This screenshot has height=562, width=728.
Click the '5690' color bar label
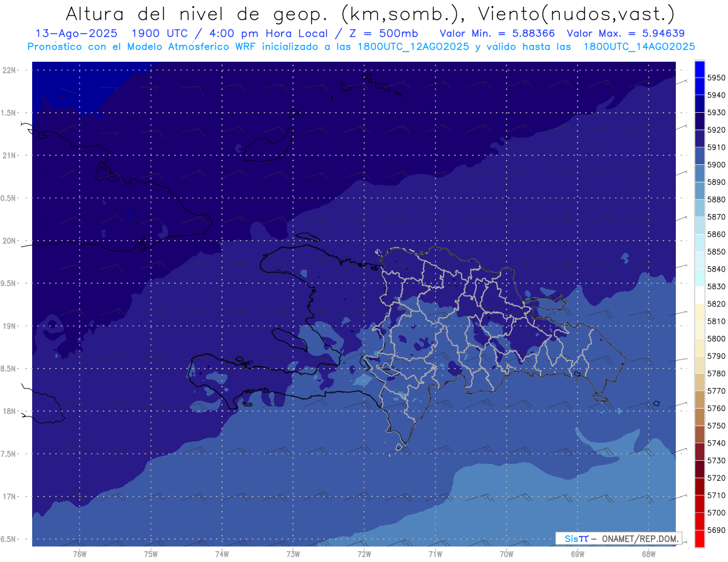pyautogui.click(x=716, y=530)
